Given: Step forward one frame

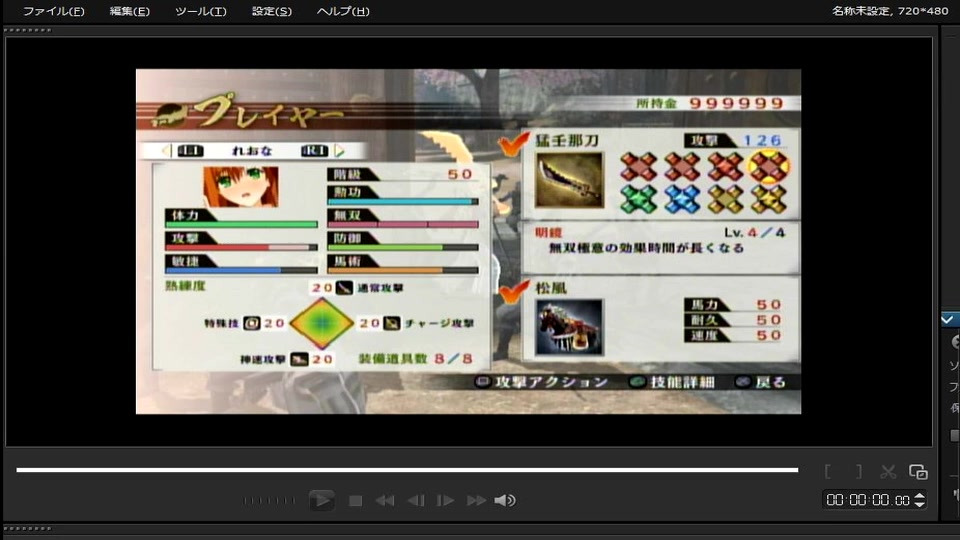Looking at the screenshot, I should click(x=445, y=501).
